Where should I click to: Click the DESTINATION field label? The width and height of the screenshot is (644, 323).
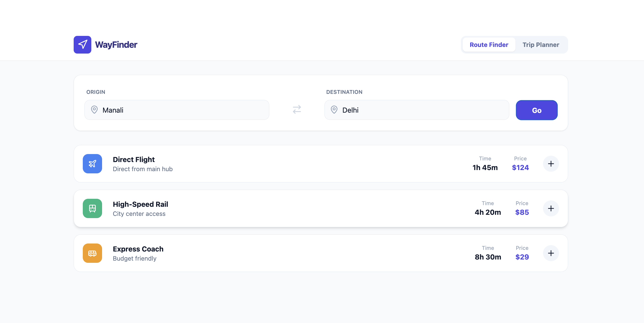pos(344,92)
